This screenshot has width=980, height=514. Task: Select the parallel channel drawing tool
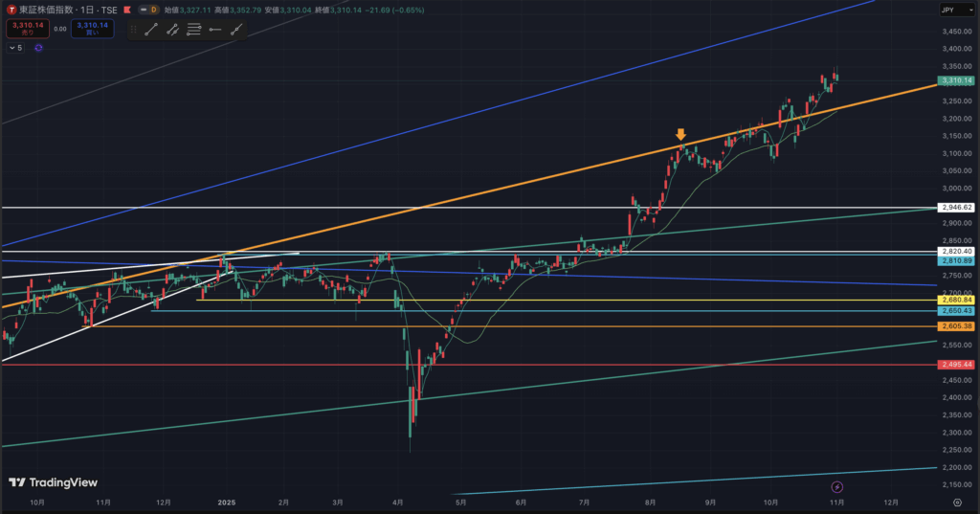(173, 30)
